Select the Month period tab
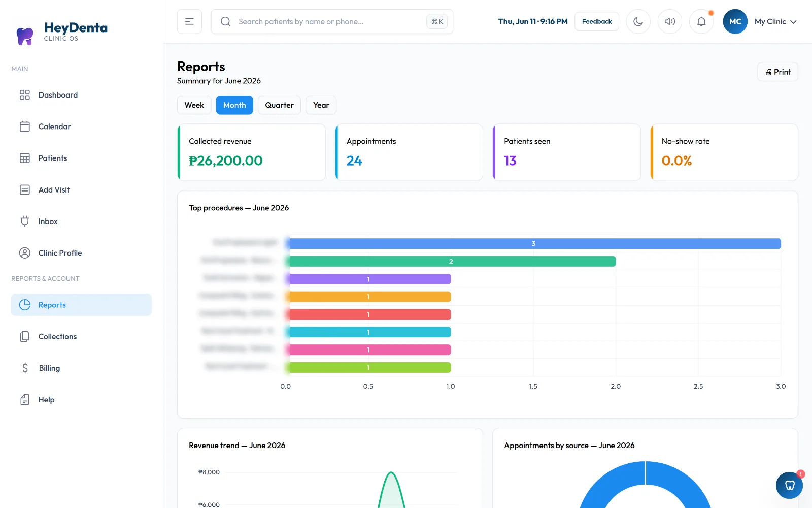The width and height of the screenshot is (812, 508). 234,105
